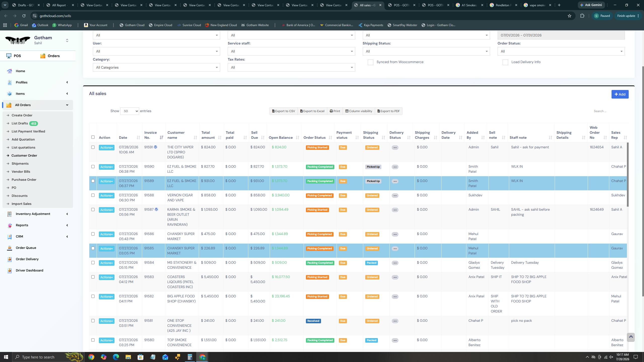Open the Category dropdown showing All Categories

coord(156,67)
